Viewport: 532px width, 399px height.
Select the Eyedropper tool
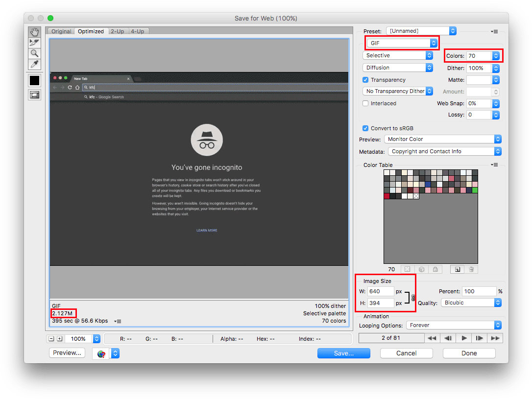pos(34,64)
